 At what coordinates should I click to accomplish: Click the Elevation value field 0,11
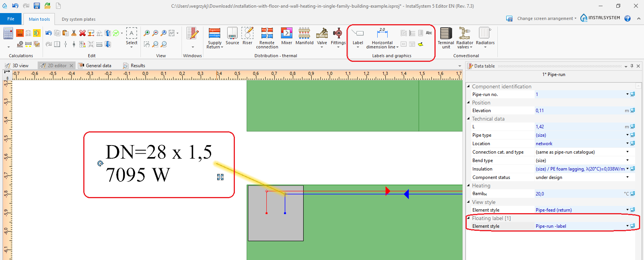click(580, 111)
